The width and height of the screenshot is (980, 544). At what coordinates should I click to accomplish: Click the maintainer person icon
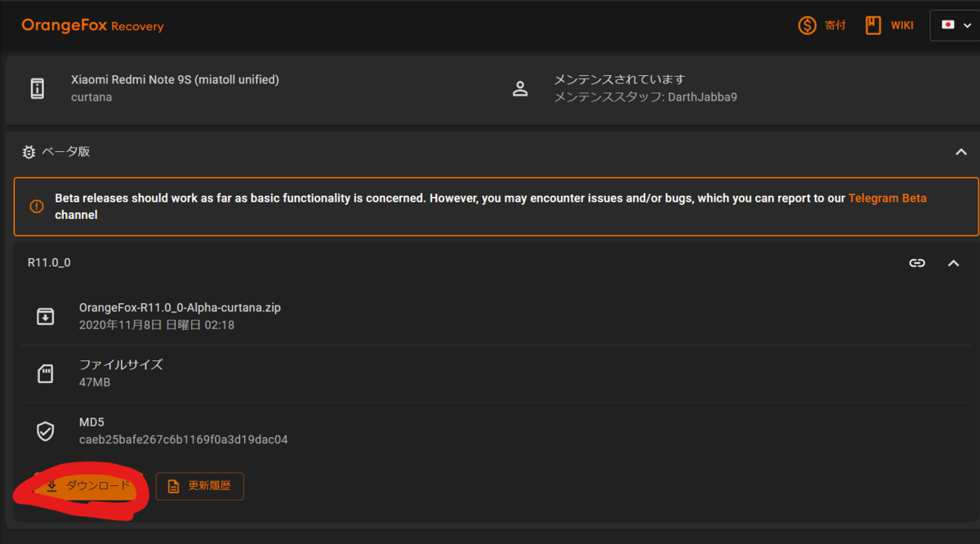[x=520, y=89]
